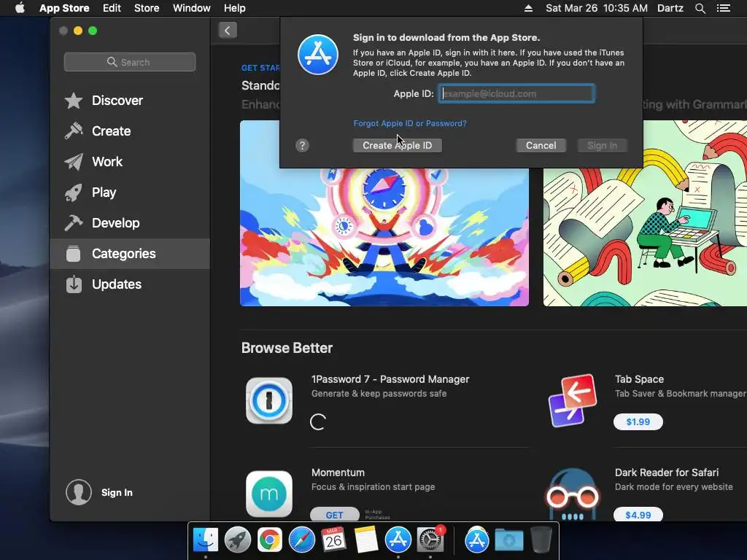
Task: Click the Browse Better section heading
Action: tap(287, 348)
